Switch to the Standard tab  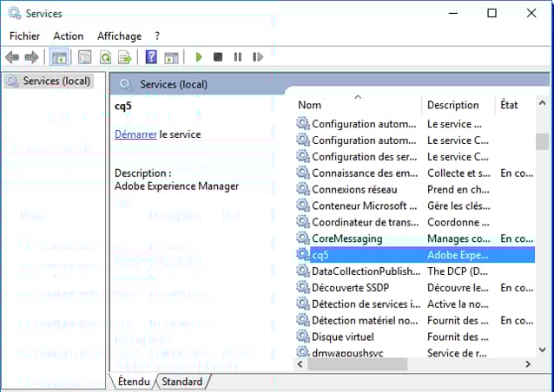click(181, 382)
